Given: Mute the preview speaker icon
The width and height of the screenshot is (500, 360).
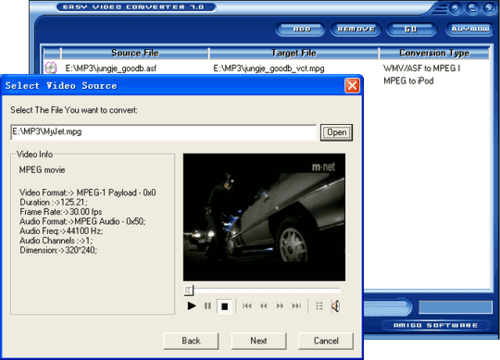Looking at the screenshot, I should tap(336, 306).
